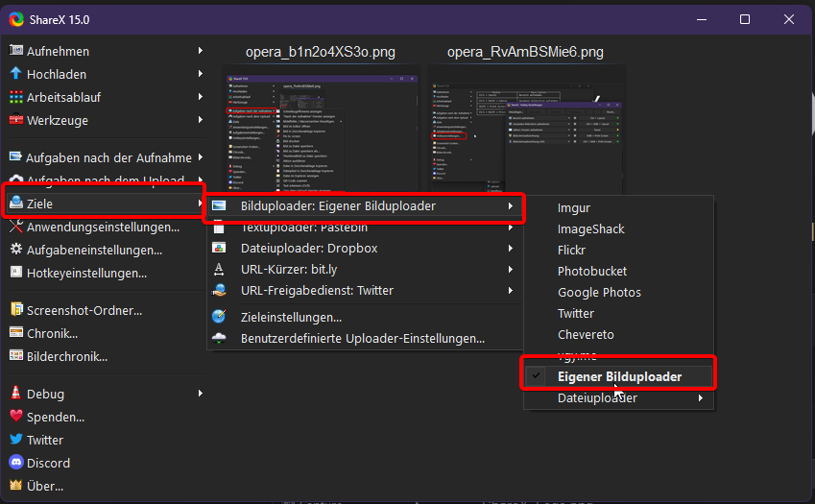
Task: Click the Twitter bird icon in sidebar
Action: [16, 440]
